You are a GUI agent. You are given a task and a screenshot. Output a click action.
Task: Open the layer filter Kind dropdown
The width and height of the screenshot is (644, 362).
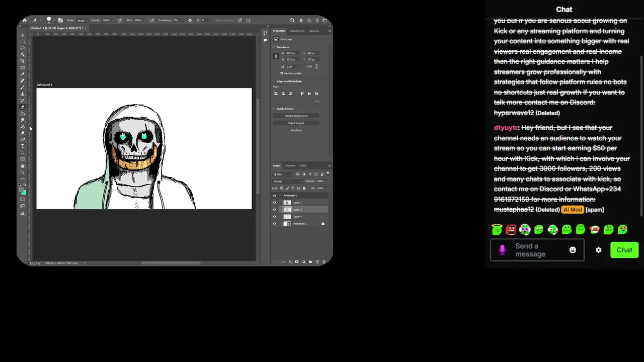(283, 174)
